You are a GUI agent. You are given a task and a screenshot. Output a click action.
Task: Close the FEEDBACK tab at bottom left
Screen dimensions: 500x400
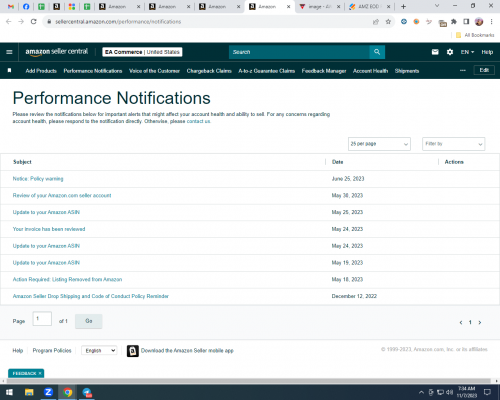40,373
